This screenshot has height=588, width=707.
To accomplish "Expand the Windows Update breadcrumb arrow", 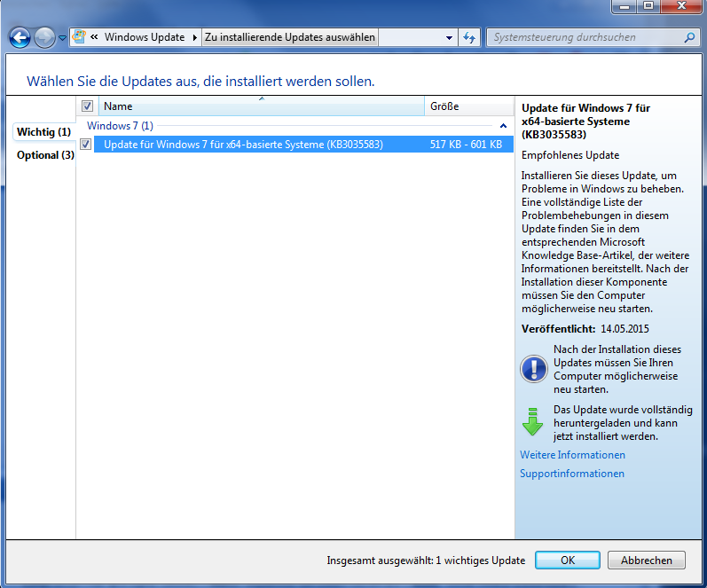I will coord(195,37).
